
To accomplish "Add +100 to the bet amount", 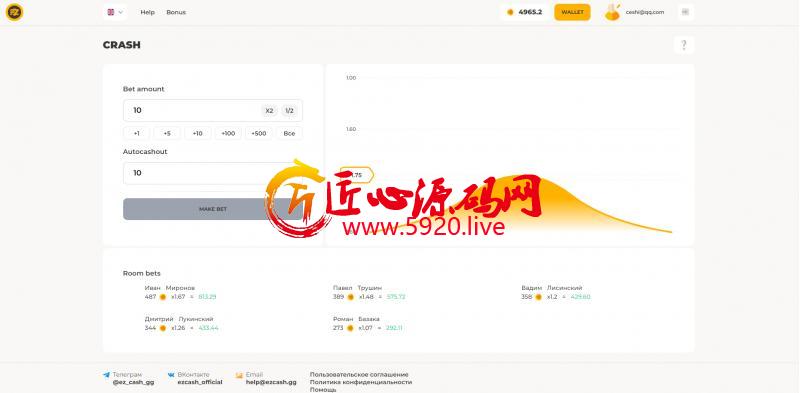I will (228, 134).
